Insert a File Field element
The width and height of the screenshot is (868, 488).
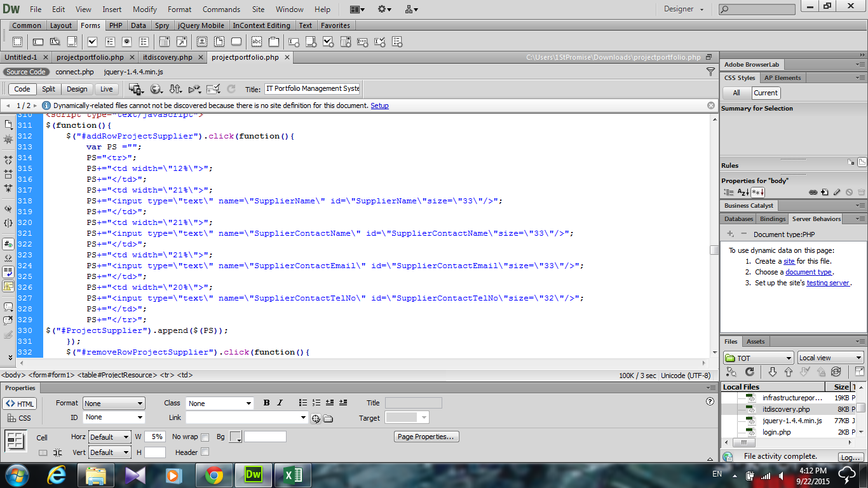[219, 42]
